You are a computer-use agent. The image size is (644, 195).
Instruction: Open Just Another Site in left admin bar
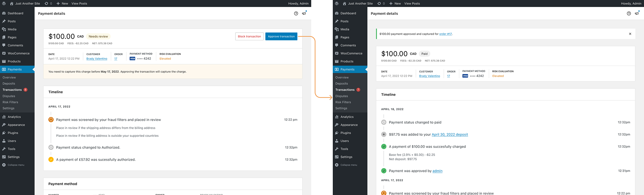pyautogui.click(x=25, y=3)
